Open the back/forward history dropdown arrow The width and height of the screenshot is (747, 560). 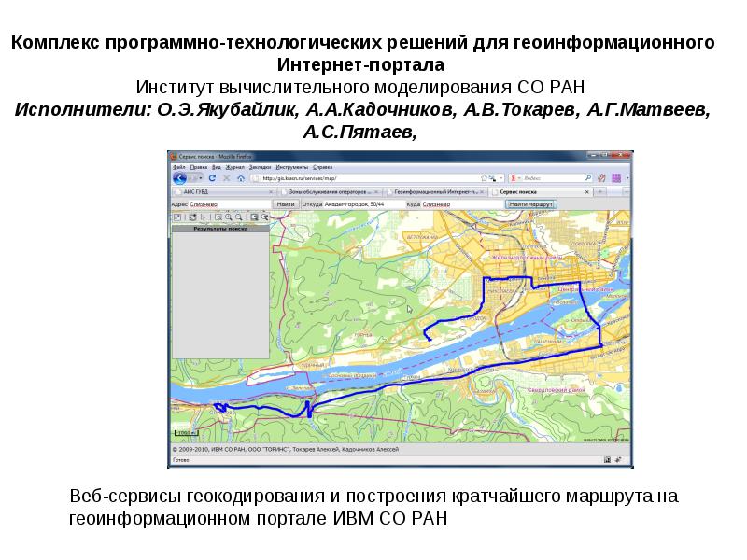200,177
